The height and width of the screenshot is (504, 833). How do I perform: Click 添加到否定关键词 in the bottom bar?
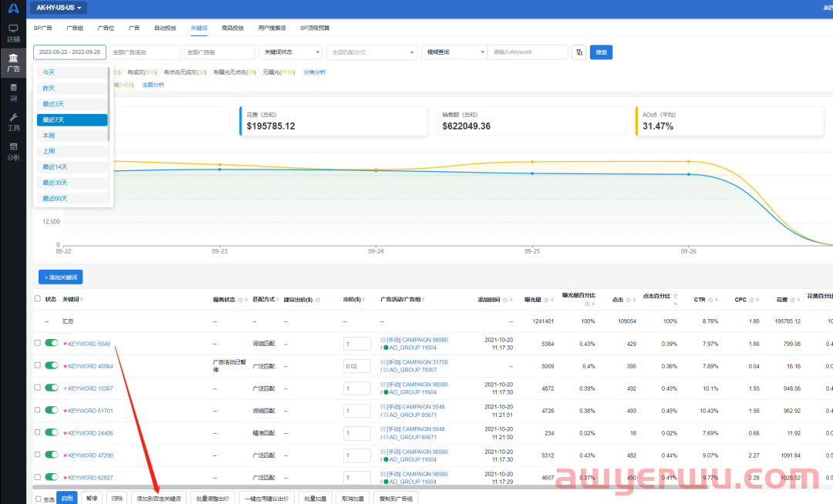158,499
